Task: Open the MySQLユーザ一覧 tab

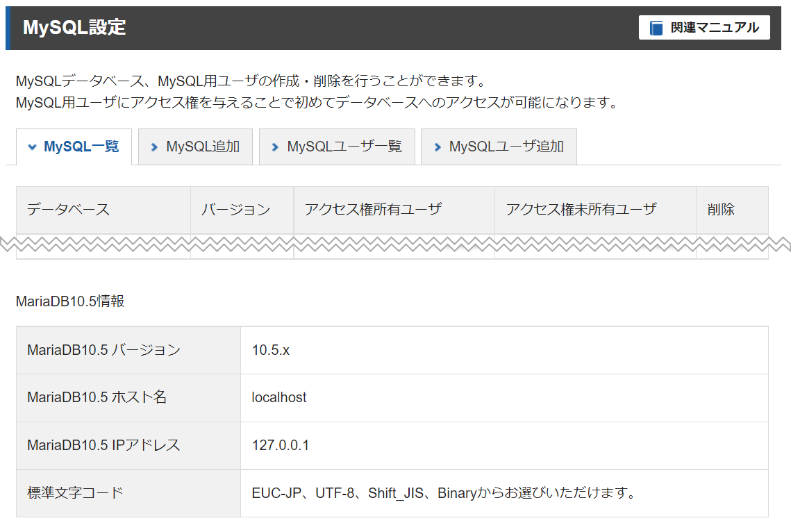Action: (337, 147)
